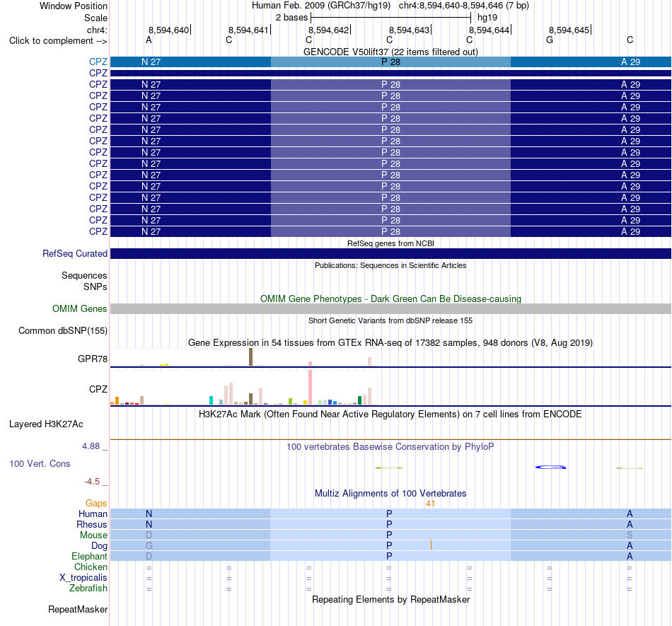This screenshot has width=672, height=626.
Task: Click position marker 8,594,644
Action: click(x=489, y=30)
